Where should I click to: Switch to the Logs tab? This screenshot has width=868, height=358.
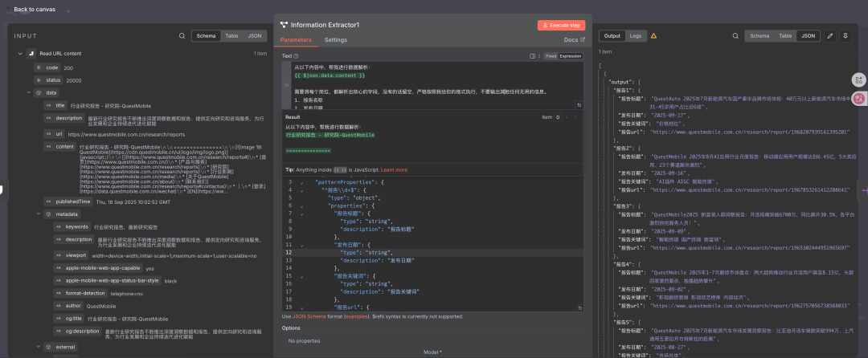[635, 36]
